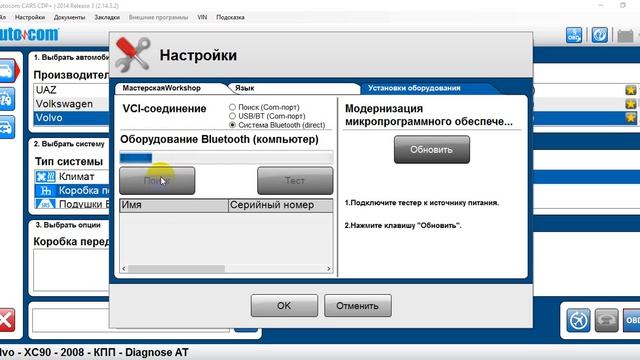
Task: Click the star icon beside UAZ row
Action: point(631,90)
